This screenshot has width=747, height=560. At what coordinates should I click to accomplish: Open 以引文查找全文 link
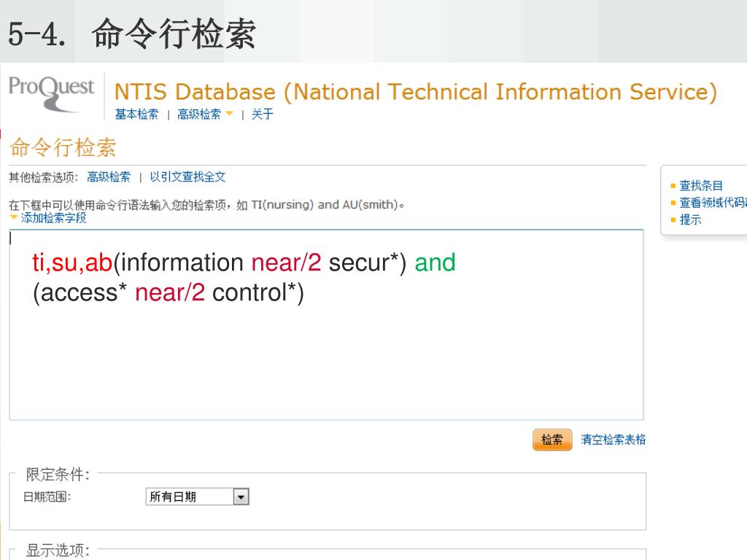point(187,177)
